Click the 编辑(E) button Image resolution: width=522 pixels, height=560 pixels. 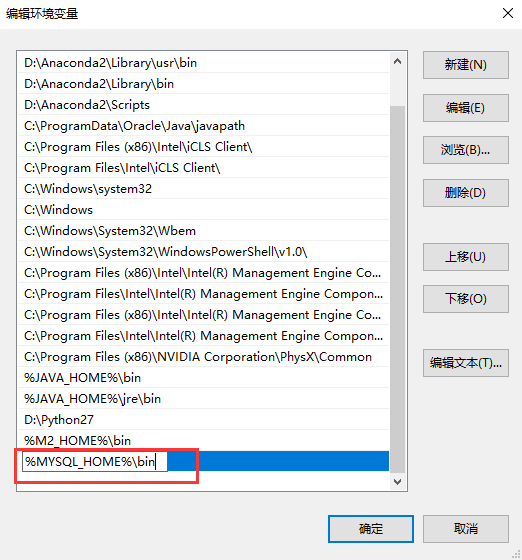(466, 108)
